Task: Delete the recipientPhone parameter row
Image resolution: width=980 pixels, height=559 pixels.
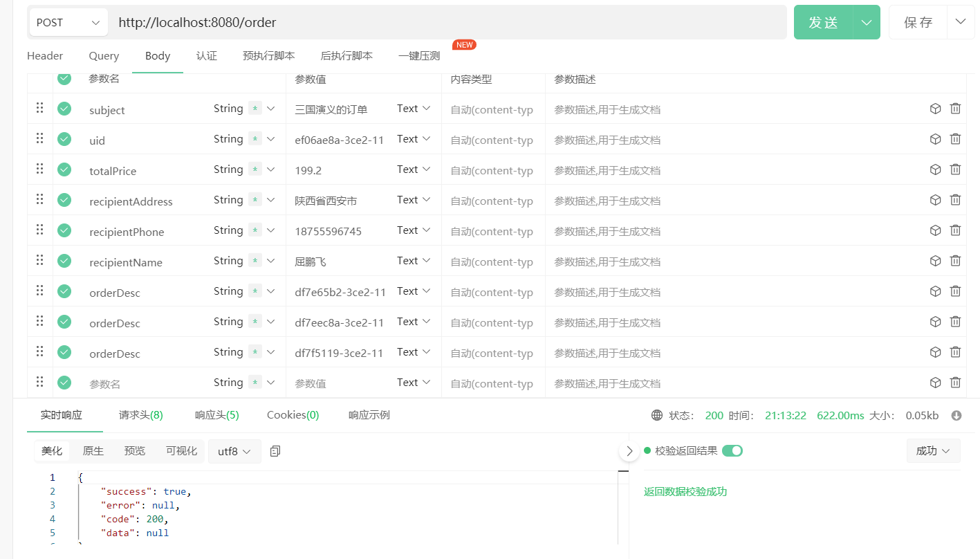Action: click(x=955, y=230)
